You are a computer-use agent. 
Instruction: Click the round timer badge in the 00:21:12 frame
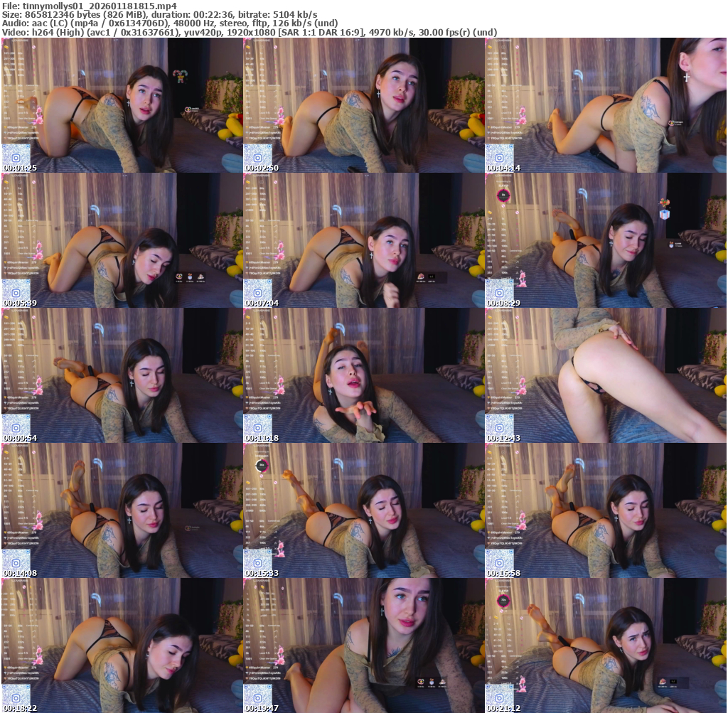coord(504,599)
